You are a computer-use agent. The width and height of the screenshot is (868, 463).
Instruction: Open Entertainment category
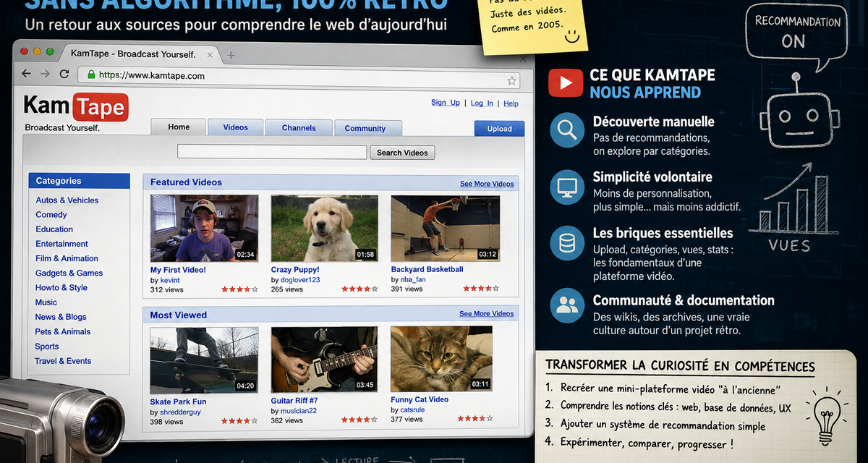(x=61, y=244)
